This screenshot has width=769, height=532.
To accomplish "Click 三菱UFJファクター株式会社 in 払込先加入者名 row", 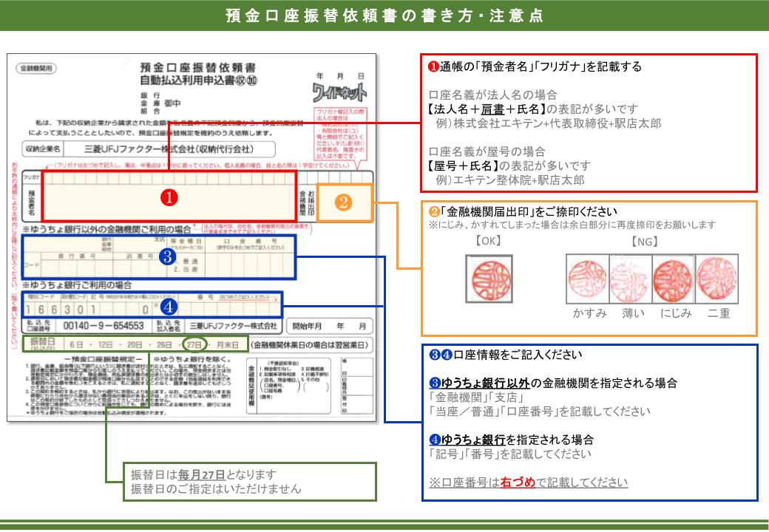I will (234, 326).
